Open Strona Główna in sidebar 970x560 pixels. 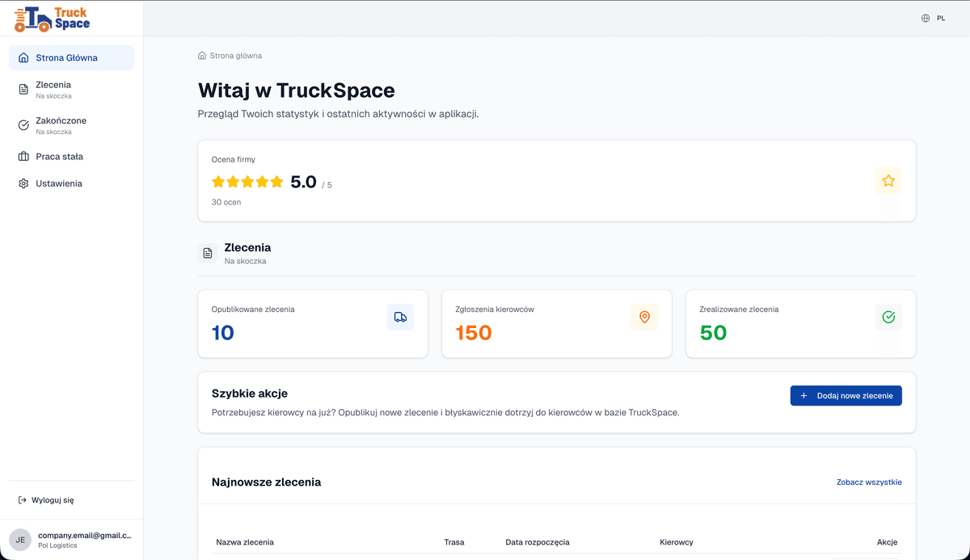pos(71,58)
